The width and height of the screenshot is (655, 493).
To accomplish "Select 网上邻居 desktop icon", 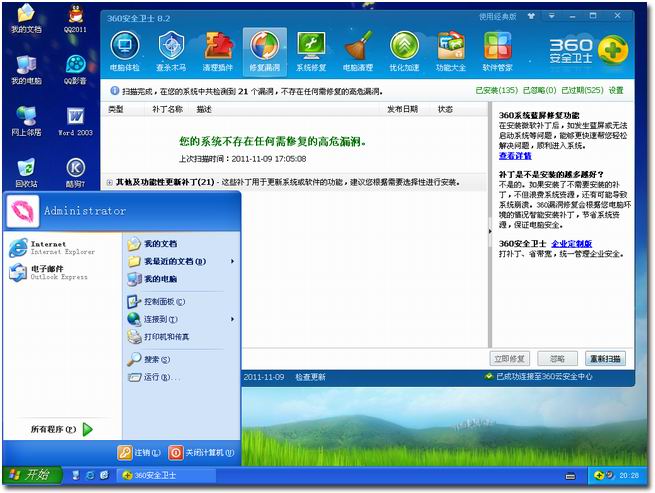I will (x=26, y=122).
